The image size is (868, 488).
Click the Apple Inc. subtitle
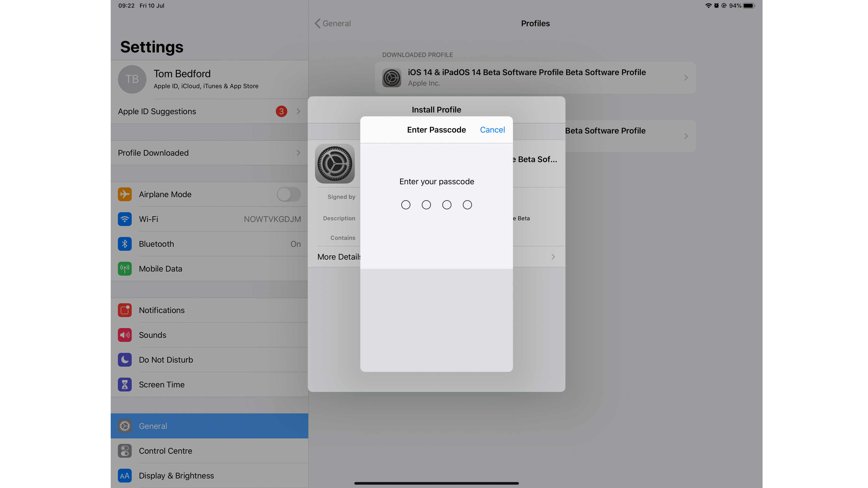click(x=424, y=83)
